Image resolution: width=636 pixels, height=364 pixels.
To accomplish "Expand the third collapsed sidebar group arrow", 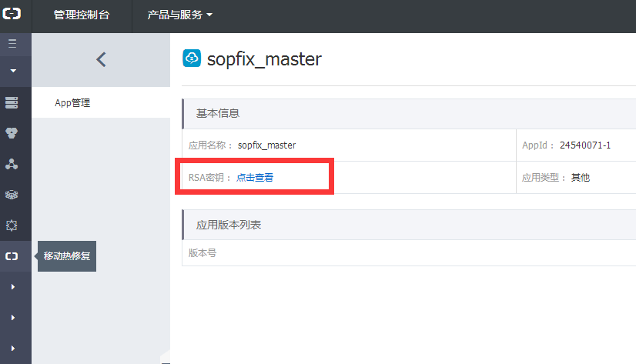I will click(13, 348).
